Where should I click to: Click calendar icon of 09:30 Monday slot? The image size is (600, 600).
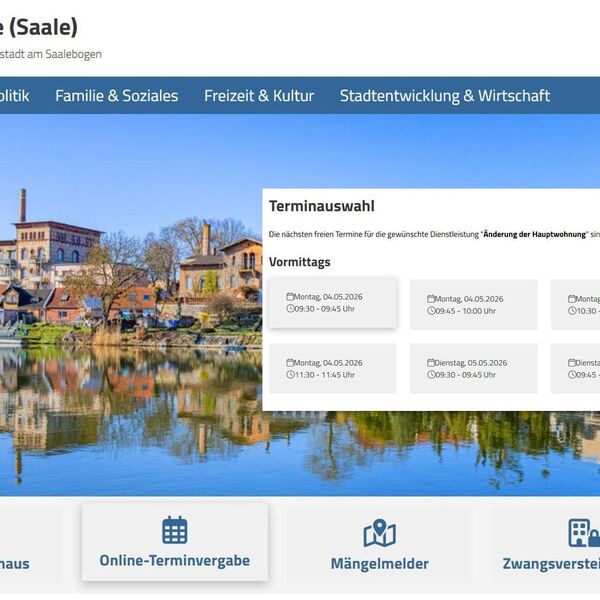click(x=290, y=297)
